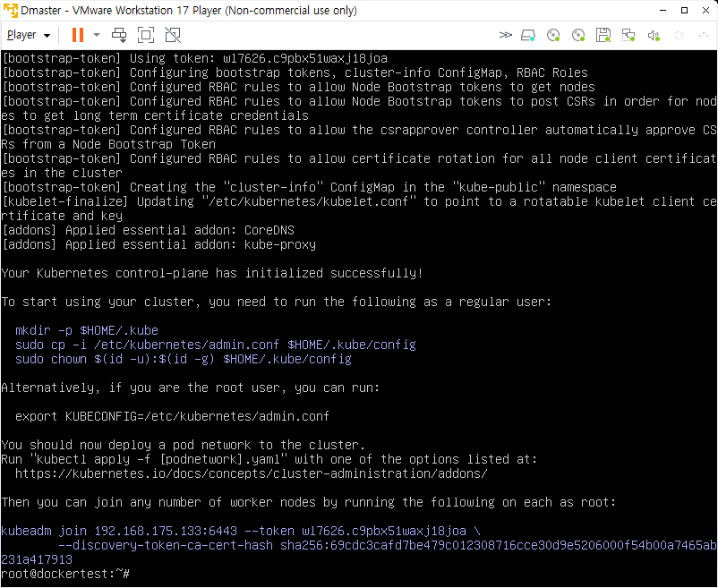This screenshot has height=588, width=718.
Task: Click the last greyed-out device icon
Action: pyautogui.click(x=704, y=35)
